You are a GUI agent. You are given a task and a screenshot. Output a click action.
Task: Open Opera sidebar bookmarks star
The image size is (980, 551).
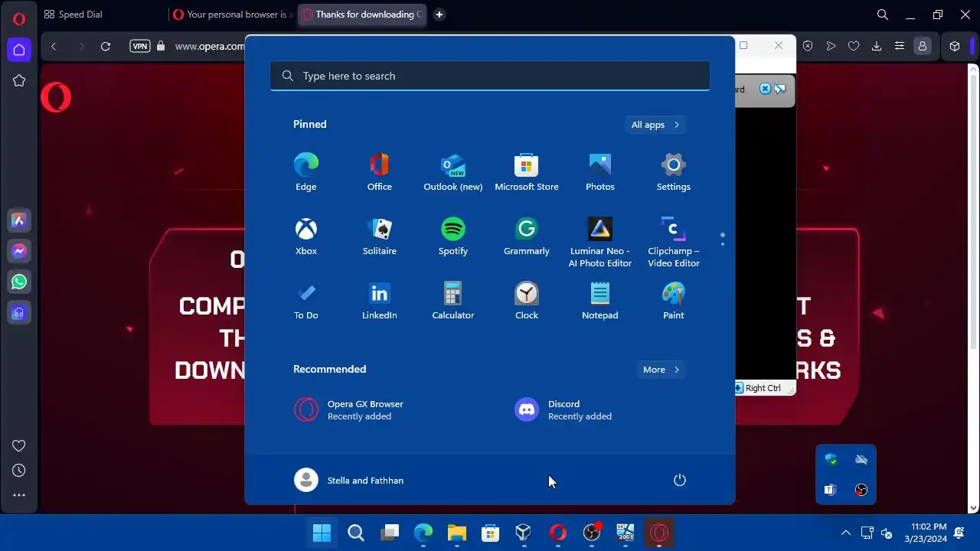click(19, 80)
